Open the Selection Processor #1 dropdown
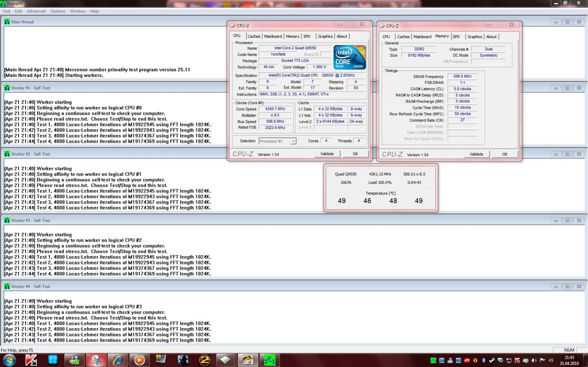 point(278,141)
